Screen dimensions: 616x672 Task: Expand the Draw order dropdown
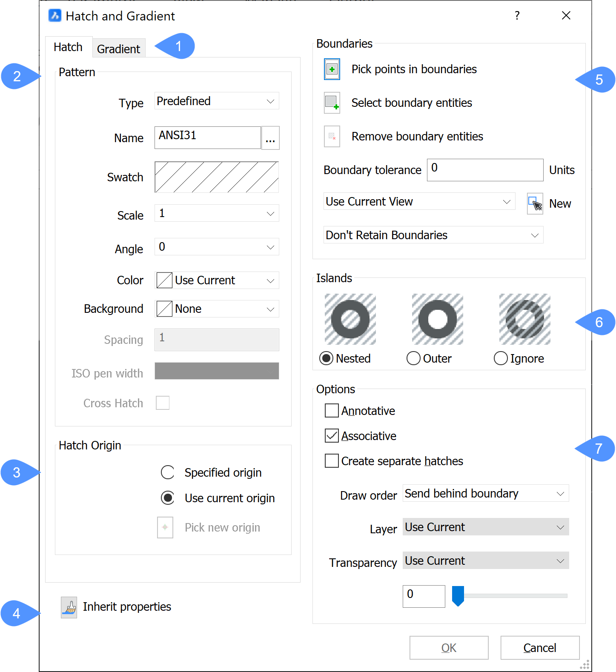click(x=485, y=494)
